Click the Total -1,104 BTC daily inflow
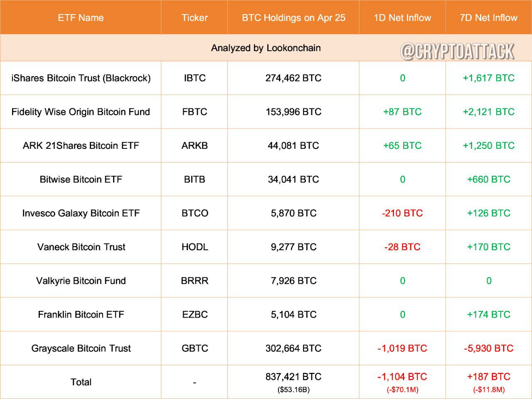This screenshot has height=399, width=532. coord(402,377)
